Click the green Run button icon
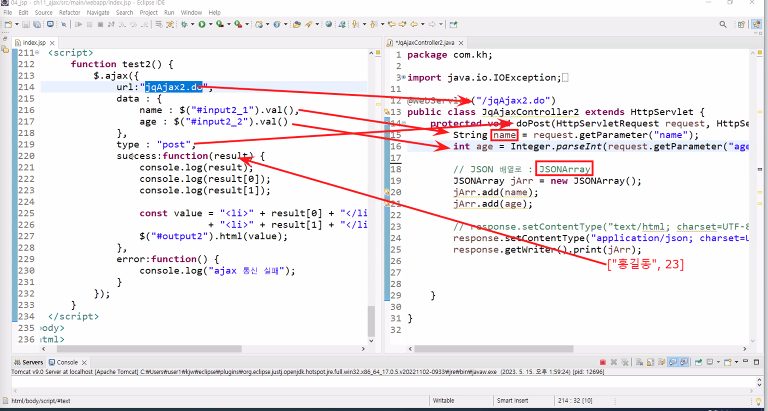 pyautogui.click(x=202, y=24)
